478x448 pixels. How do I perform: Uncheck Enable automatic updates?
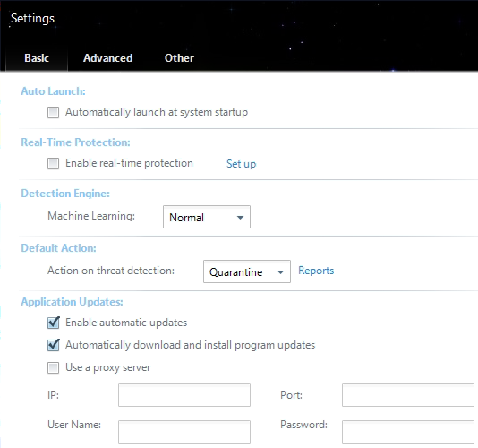pos(54,323)
